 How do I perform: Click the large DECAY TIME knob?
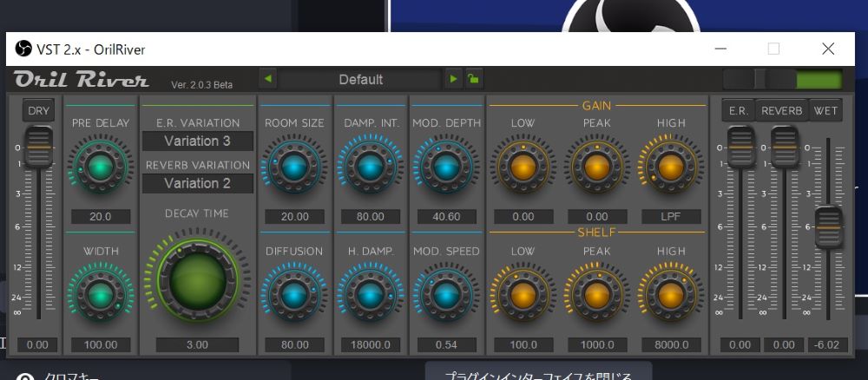198,281
